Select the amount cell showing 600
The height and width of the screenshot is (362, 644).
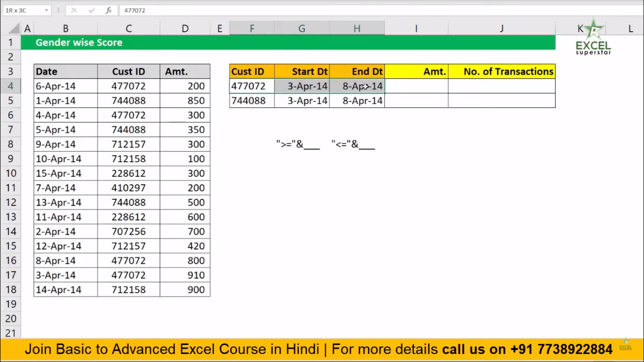(x=185, y=217)
